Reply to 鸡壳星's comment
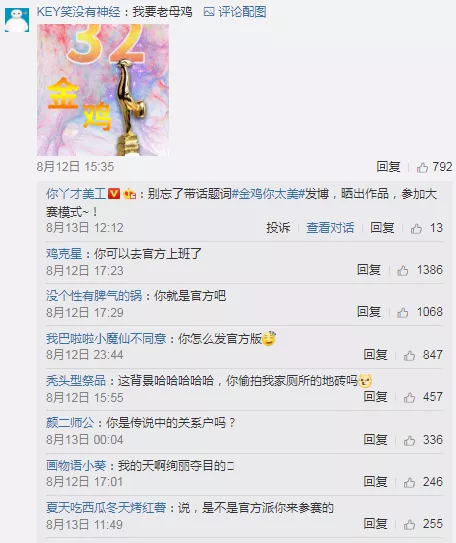This screenshot has height=543, width=456. click(369, 270)
